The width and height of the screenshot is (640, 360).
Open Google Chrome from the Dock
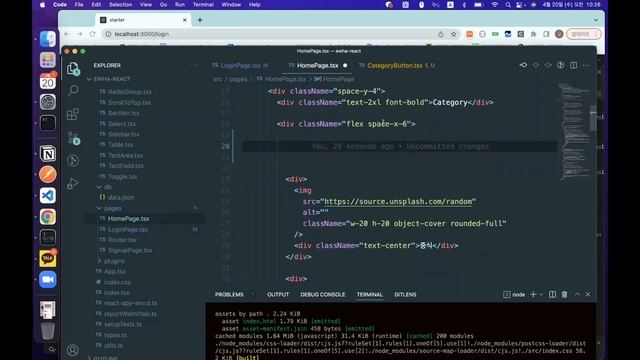point(48,217)
